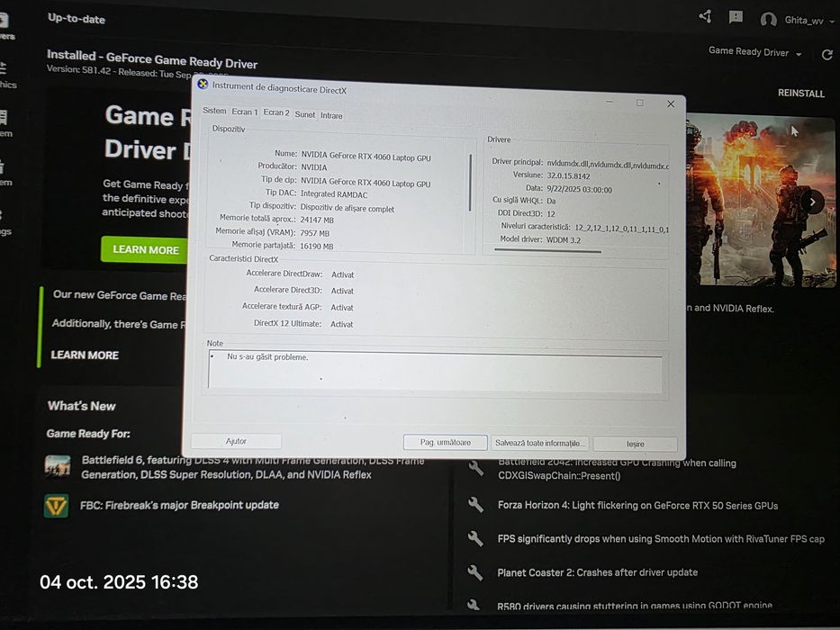The height and width of the screenshot is (630, 840).
Task: Click the share icon in GeForce header
Action: pos(706,16)
